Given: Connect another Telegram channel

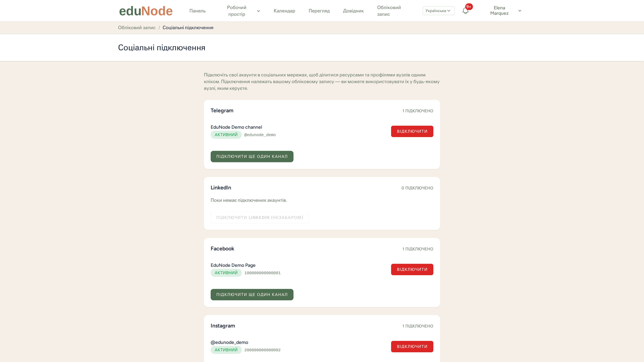Looking at the screenshot, I should pyautogui.click(x=252, y=156).
